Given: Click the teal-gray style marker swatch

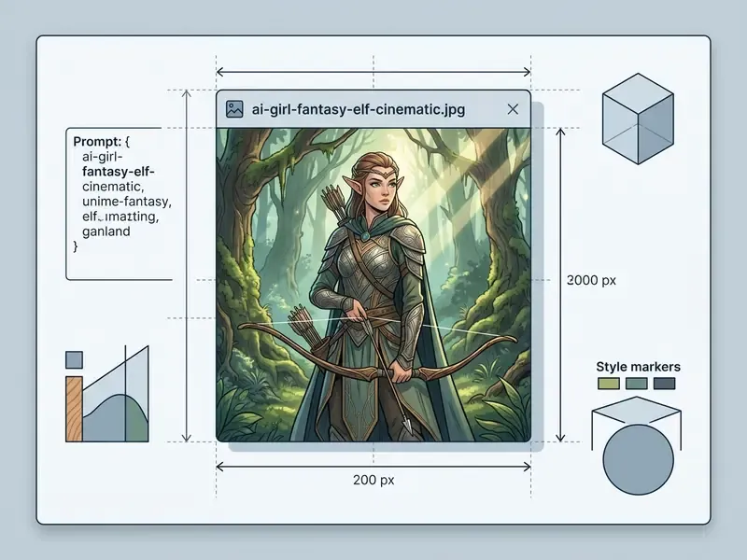Looking at the screenshot, I should click(637, 384).
